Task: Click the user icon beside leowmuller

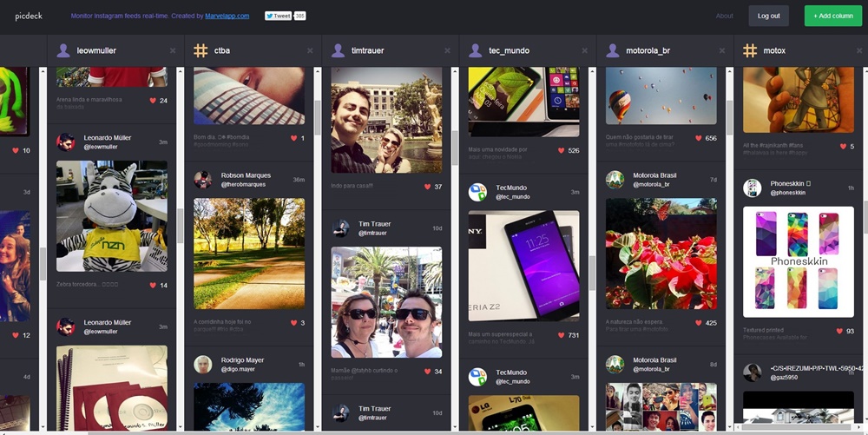Action: [x=63, y=50]
